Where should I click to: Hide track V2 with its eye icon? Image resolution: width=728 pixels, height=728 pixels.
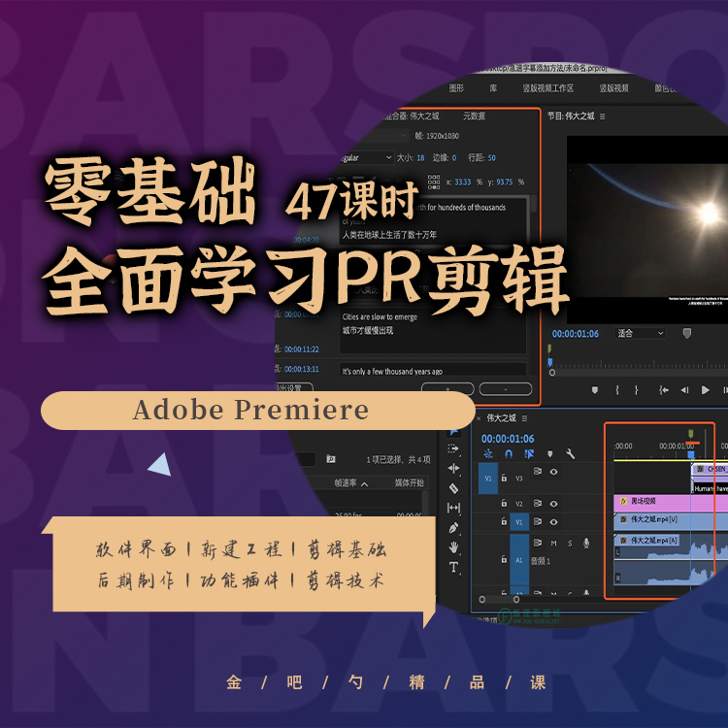(x=553, y=504)
